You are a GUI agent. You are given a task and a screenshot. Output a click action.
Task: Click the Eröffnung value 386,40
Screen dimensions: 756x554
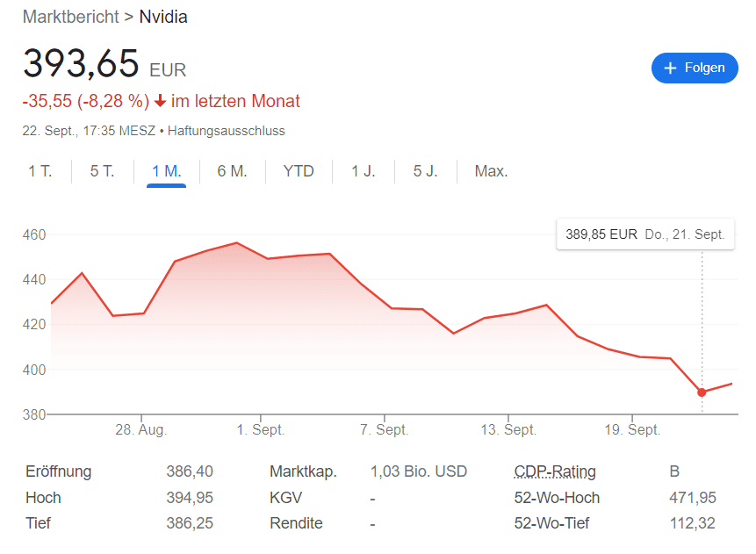[190, 471]
